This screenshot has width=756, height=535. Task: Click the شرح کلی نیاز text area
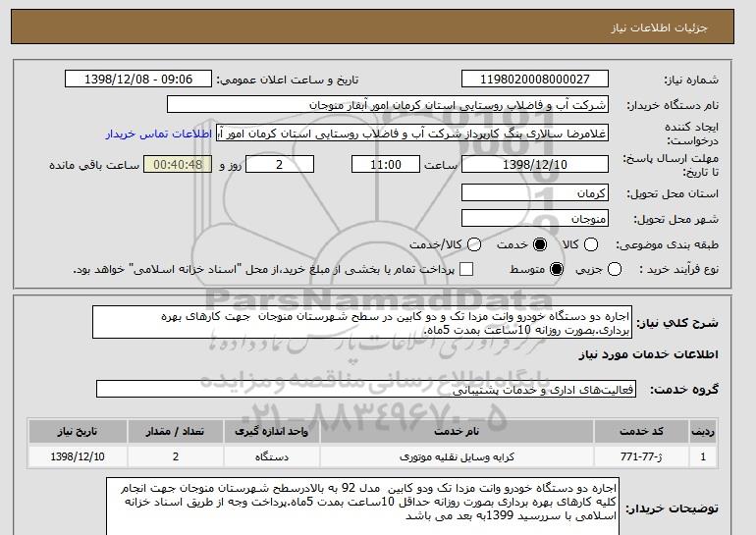tap(362, 322)
